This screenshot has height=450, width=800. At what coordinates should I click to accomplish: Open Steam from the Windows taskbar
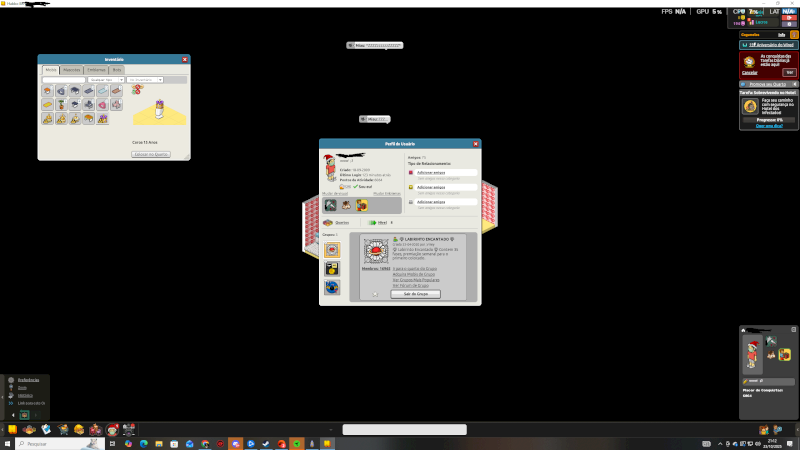point(266,443)
